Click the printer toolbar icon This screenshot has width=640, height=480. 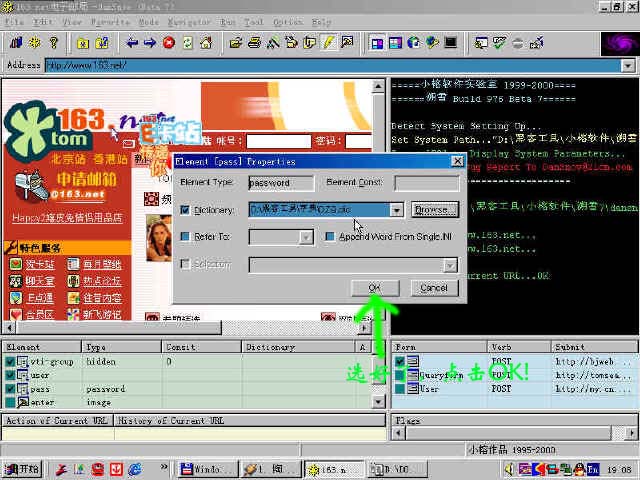click(x=254, y=42)
